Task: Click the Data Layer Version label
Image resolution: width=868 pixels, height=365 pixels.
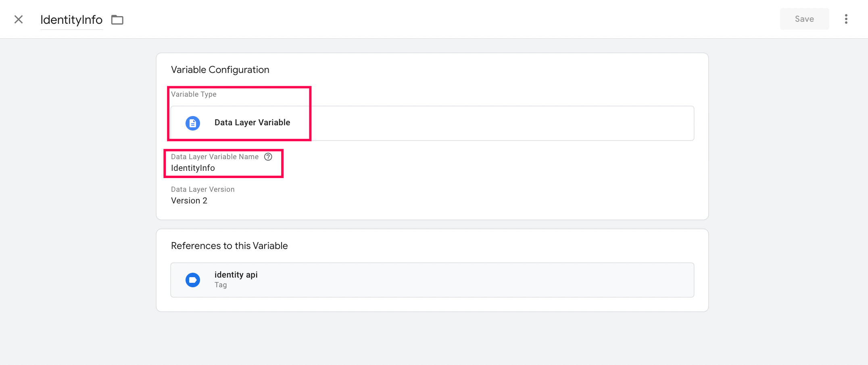Action: pyautogui.click(x=202, y=189)
